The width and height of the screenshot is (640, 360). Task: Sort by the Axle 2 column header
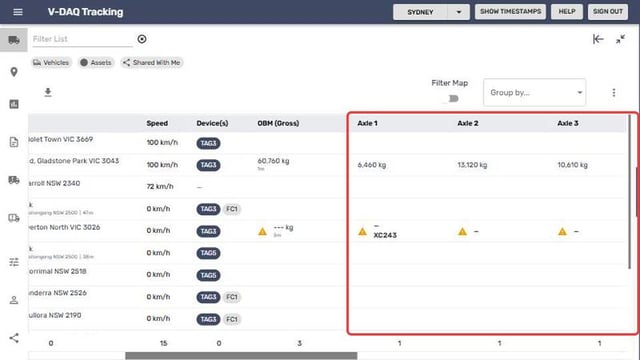tap(468, 123)
